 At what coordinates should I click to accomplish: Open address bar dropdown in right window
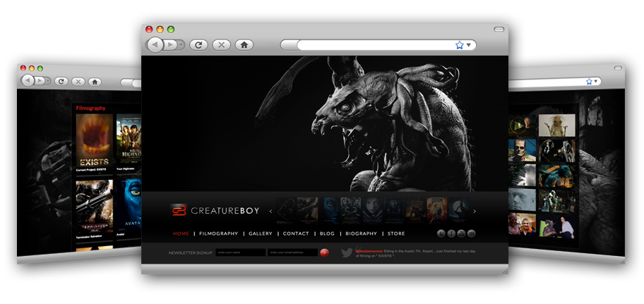[596, 81]
